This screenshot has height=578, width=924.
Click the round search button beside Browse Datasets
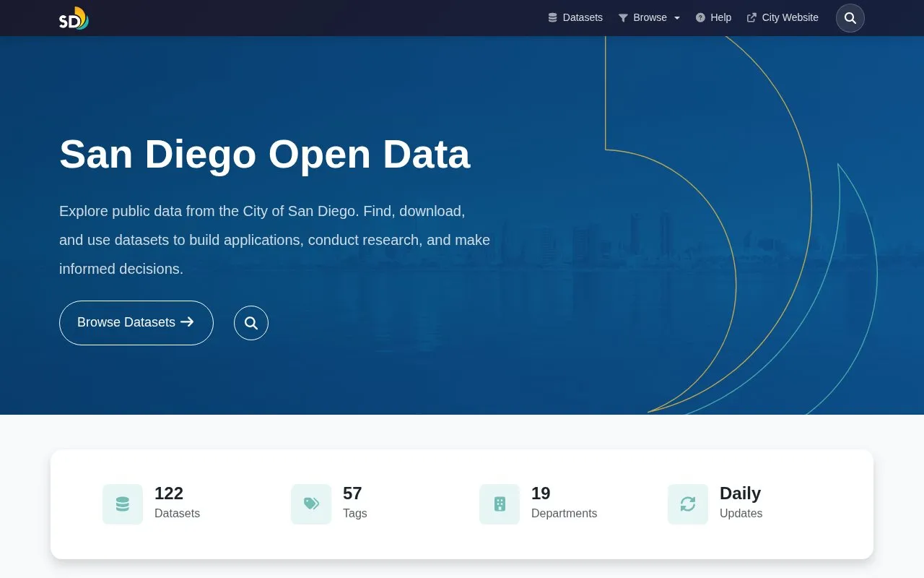pos(251,323)
